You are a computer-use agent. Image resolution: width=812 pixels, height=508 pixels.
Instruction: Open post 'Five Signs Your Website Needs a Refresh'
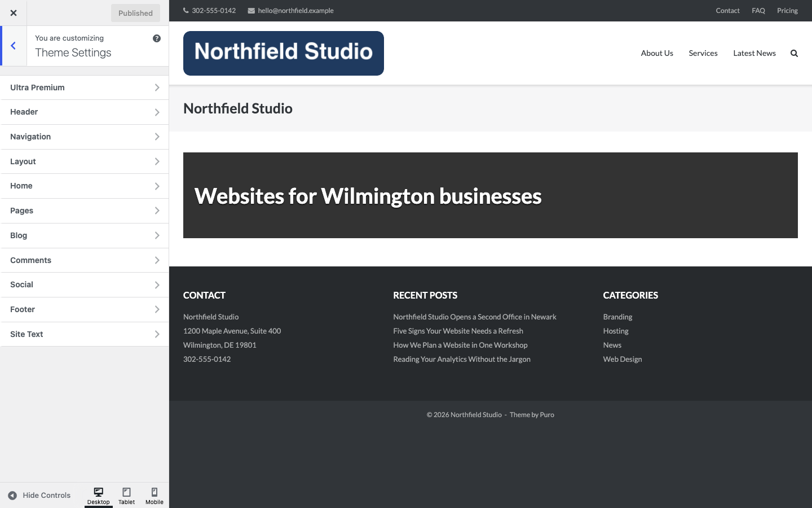(x=458, y=331)
